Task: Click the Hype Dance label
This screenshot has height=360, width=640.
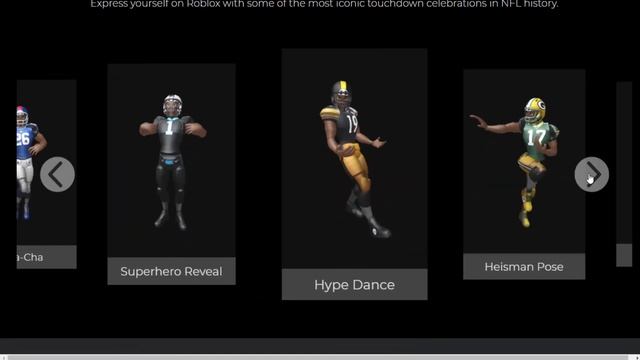Action: (354, 284)
